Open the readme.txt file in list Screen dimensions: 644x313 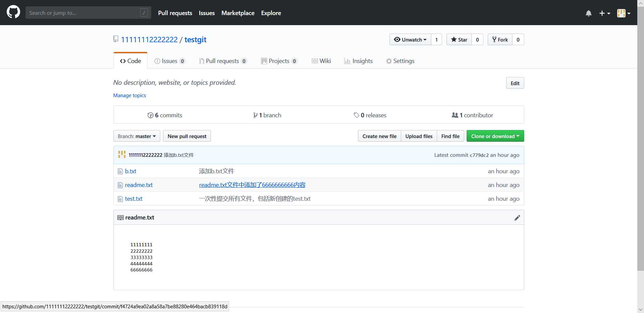(139, 185)
